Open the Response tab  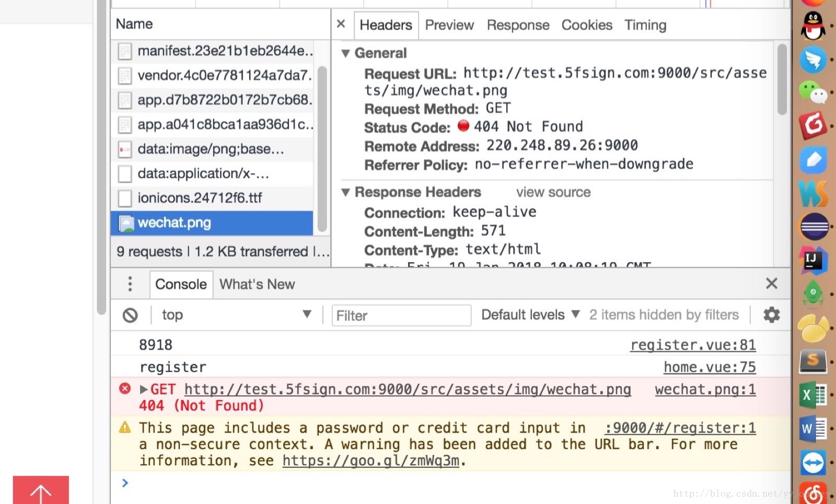pyautogui.click(x=518, y=25)
